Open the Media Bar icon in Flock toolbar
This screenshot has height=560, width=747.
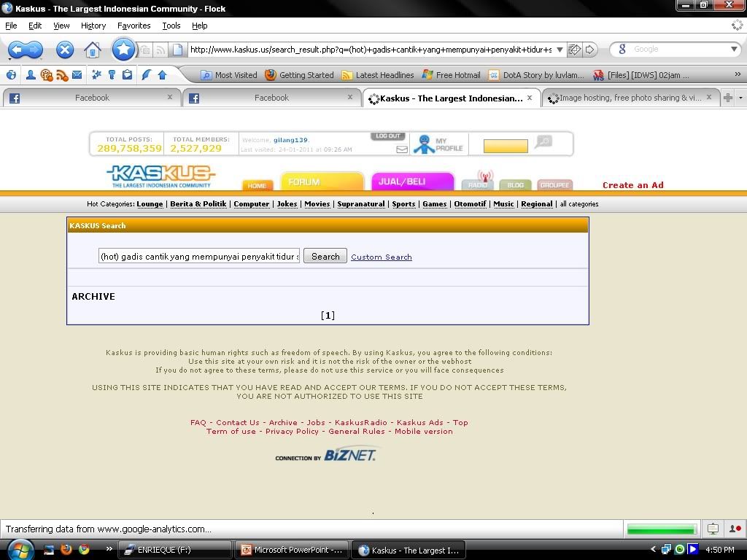click(x=46, y=75)
